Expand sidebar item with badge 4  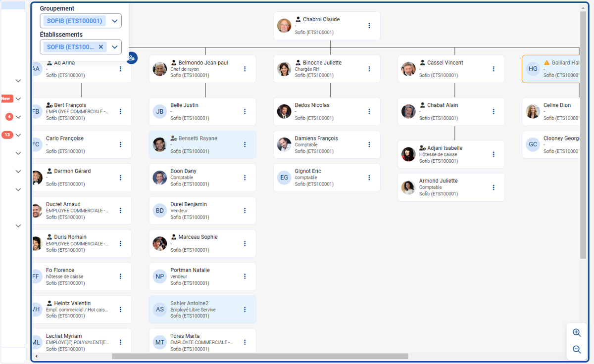coord(18,117)
